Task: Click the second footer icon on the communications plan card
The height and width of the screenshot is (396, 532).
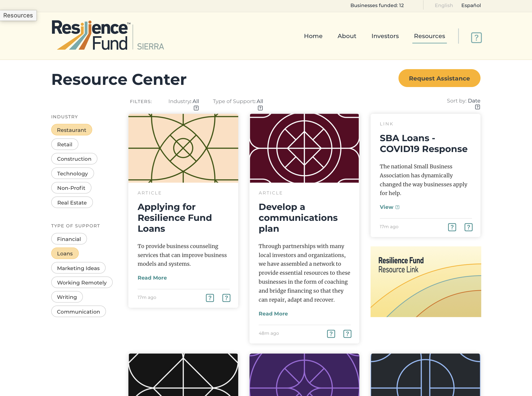Action: point(347,334)
